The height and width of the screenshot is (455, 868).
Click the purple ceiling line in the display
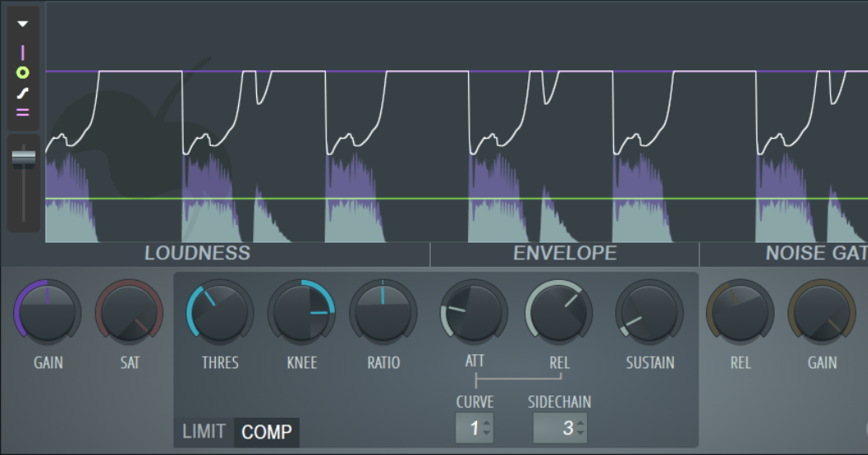click(x=456, y=71)
